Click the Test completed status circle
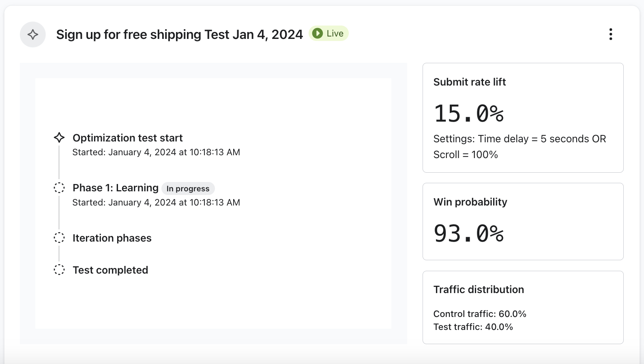 pos(59,270)
